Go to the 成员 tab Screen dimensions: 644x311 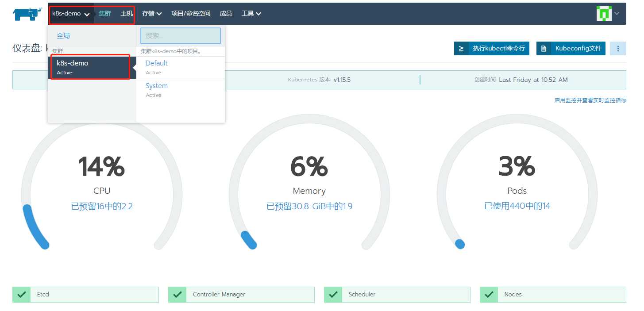pyautogui.click(x=226, y=14)
